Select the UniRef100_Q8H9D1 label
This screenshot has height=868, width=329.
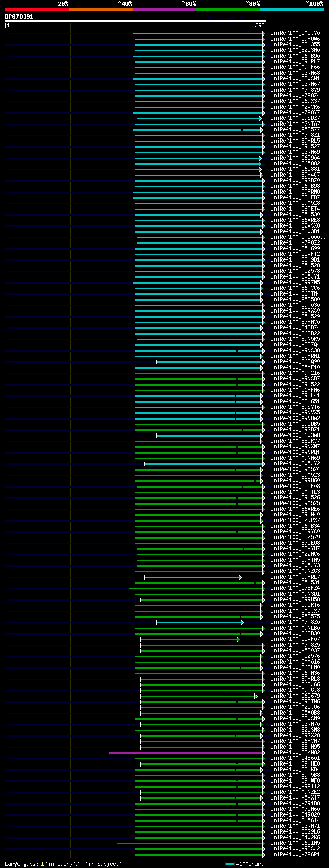click(x=295, y=260)
